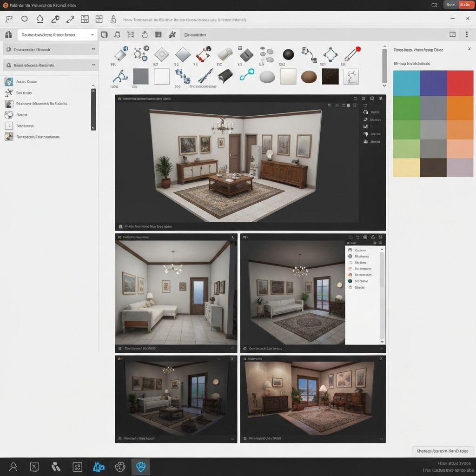Select the "Racast" item in the left sidebar list
This screenshot has height=476, width=476.
pos(22,115)
